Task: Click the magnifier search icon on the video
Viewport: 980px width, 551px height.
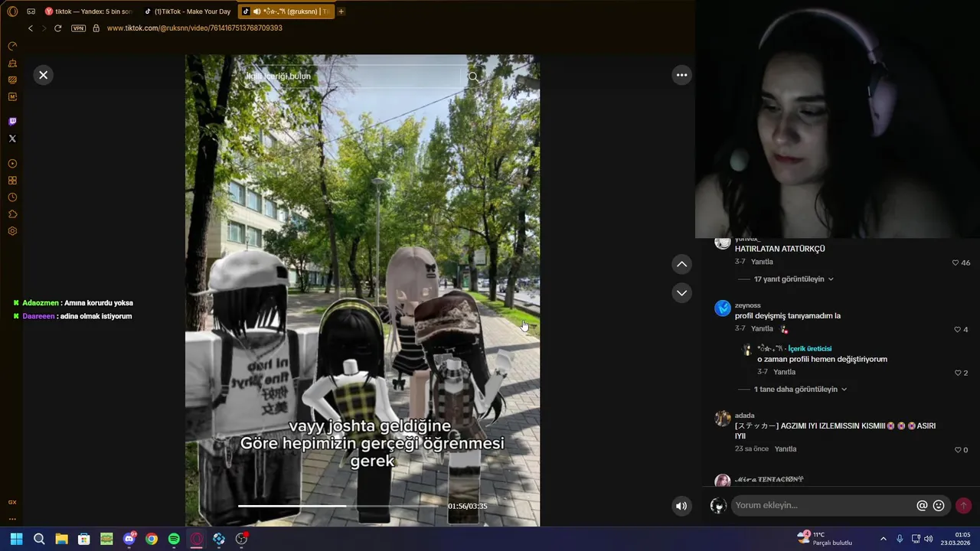Action: [x=473, y=77]
